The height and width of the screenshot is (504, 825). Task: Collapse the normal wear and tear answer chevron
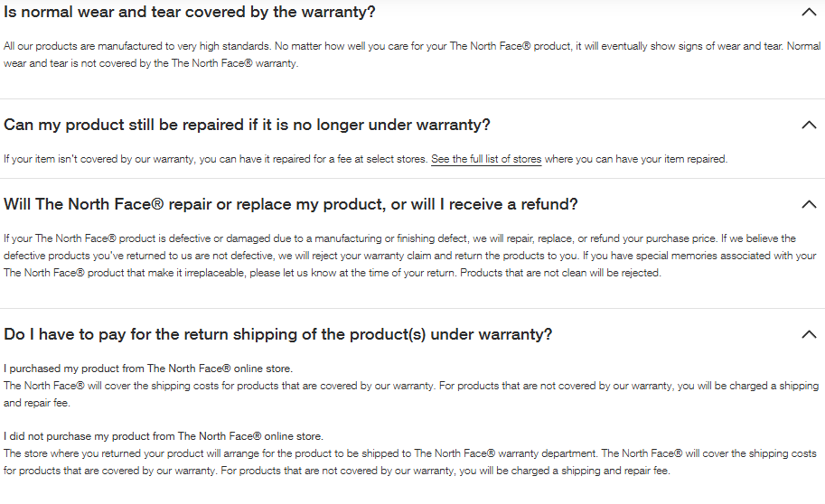(809, 13)
